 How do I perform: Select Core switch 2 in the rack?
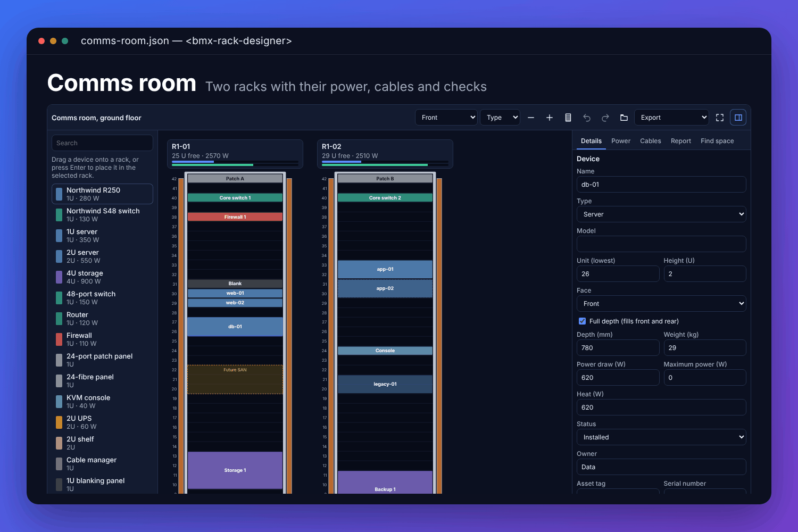pos(385,198)
